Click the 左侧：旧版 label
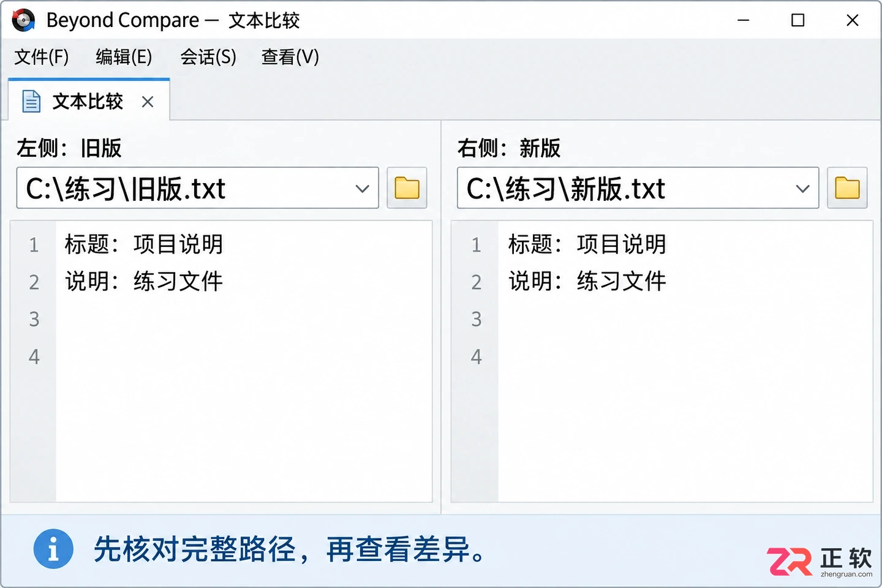Screen dimensions: 882x588 tap(69, 148)
